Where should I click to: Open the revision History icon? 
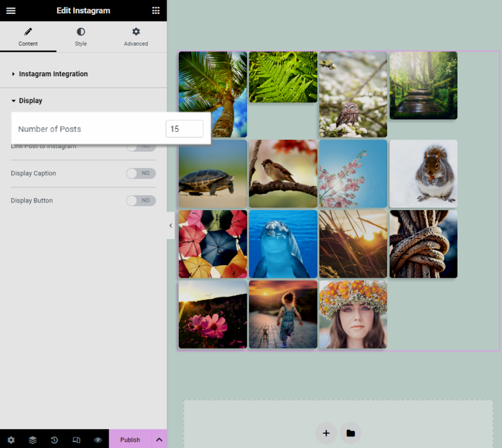pyautogui.click(x=54, y=440)
